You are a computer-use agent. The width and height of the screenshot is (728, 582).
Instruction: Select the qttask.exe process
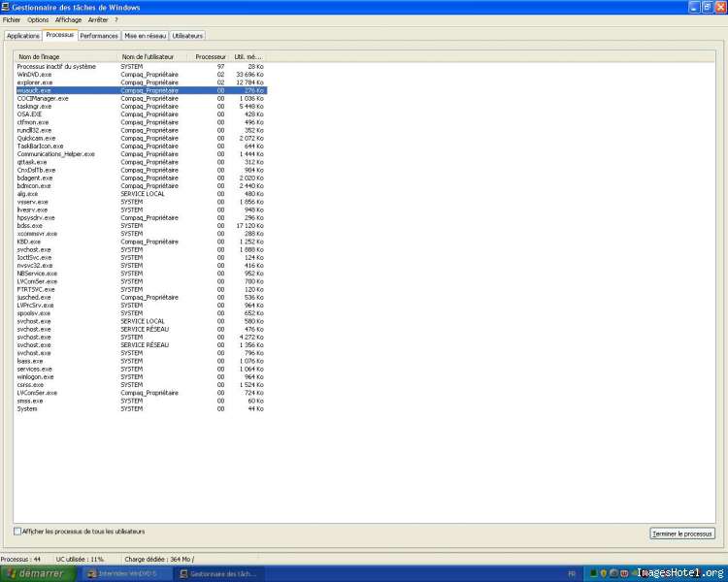click(141, 162)
